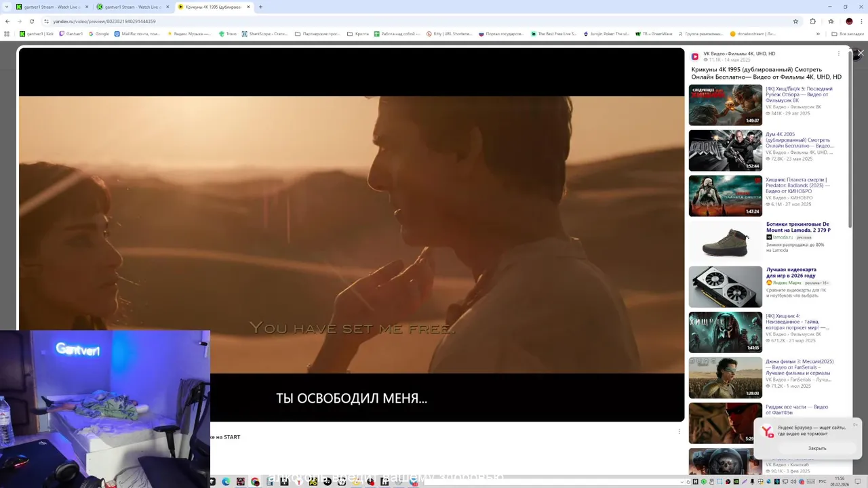Open the Все закладки folder
The image size is (868, 488).
click(848, 33)
